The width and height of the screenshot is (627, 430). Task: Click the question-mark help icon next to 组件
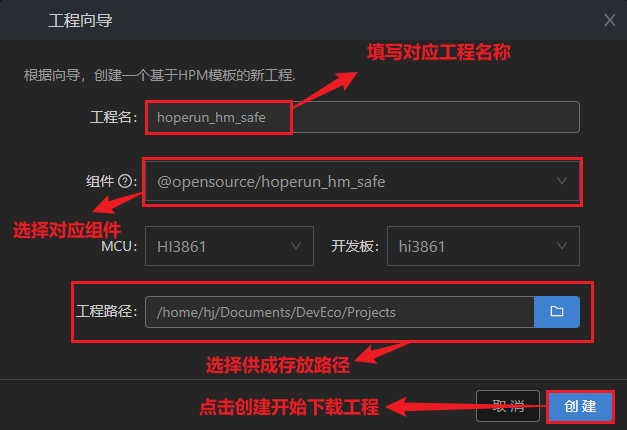tap(125, 181)
